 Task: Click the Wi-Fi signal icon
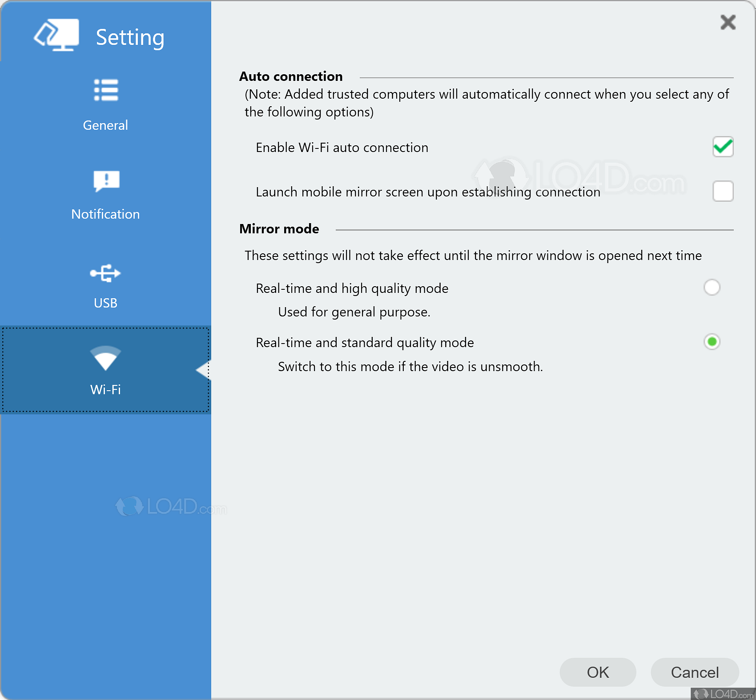(105, 358)
